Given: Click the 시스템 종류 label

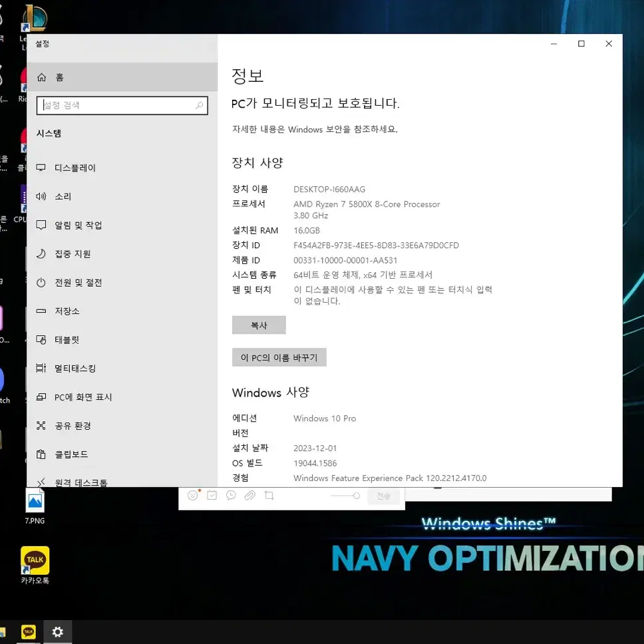Looking at the screenshot, I should coord(254,275).
